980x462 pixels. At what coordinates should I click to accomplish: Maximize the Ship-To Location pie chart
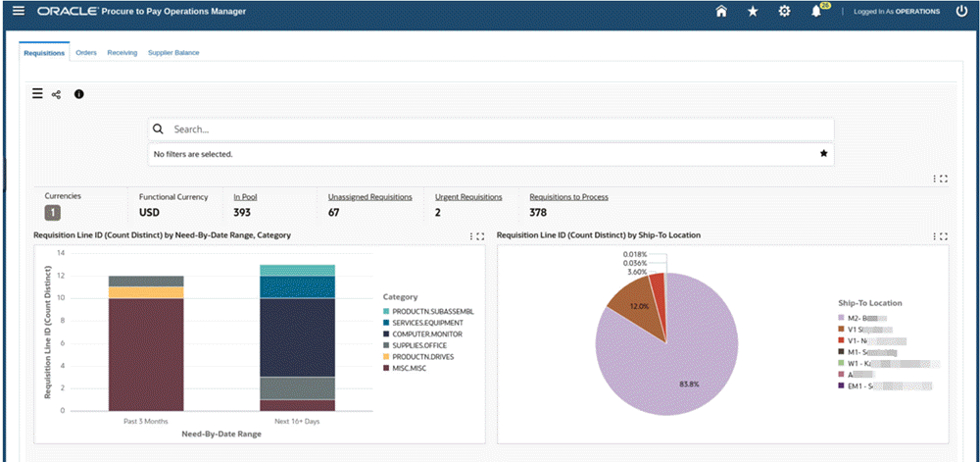[944, 236]
